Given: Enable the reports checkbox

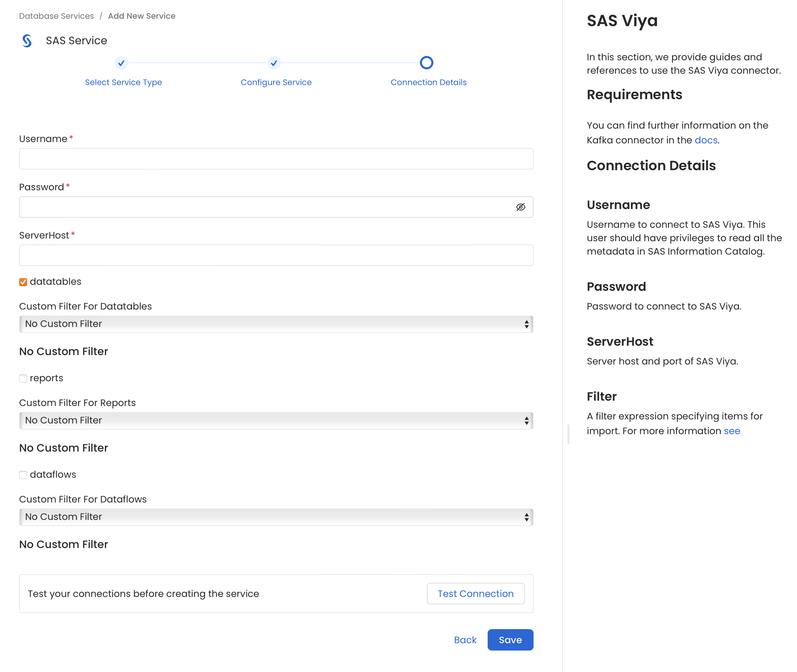Looking at the screenshot, I should tap(23, 378).
